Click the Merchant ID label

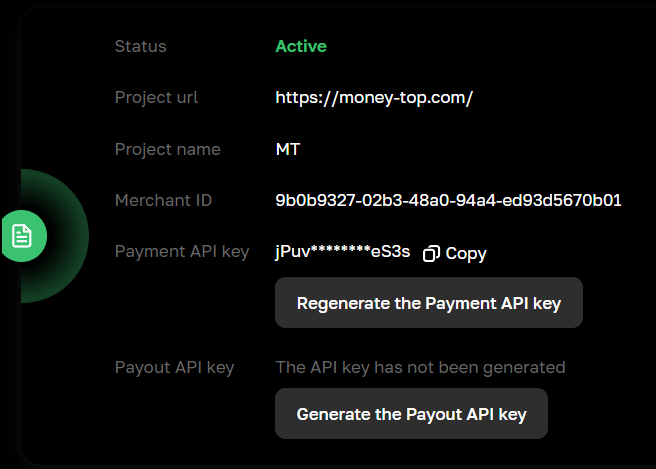click(163, 200)
